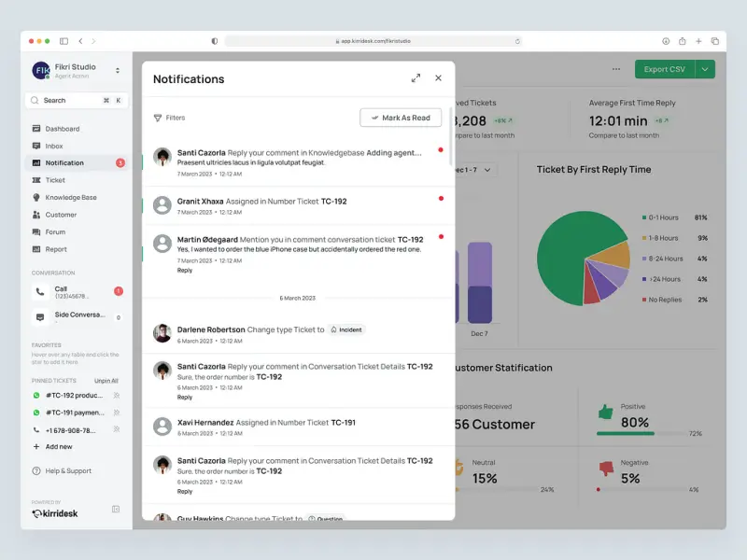The image size is (747, 560).
Task: Open the Call conversation phone icon
Action: click(40, 292)
